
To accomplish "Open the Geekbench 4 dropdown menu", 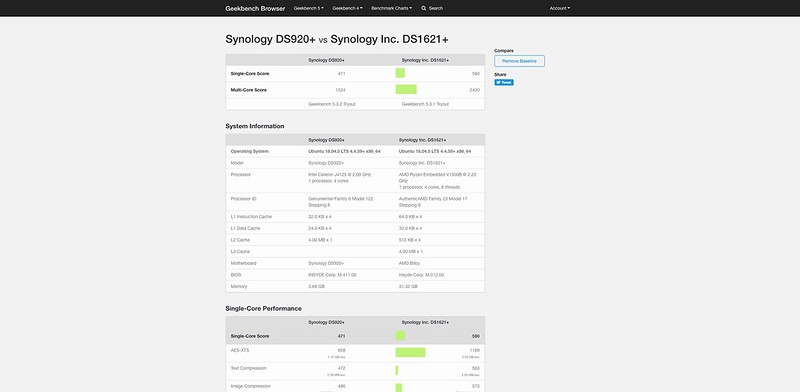I will (x=347, y=8).
